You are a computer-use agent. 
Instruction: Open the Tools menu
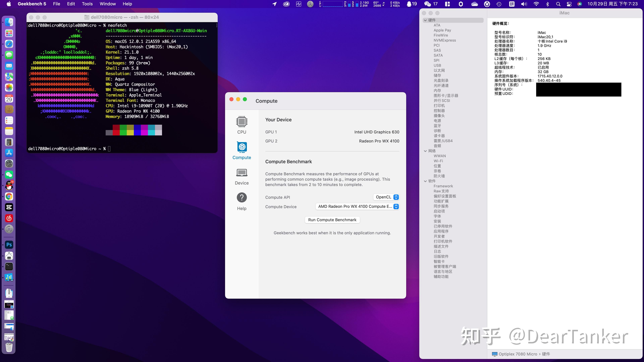[x=87, y=4]
